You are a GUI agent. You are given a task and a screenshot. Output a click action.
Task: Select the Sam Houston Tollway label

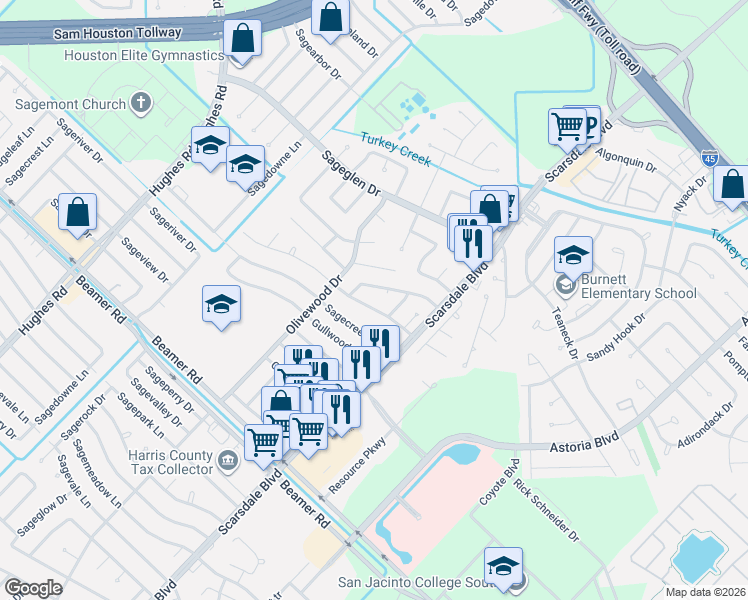point(117,33)
